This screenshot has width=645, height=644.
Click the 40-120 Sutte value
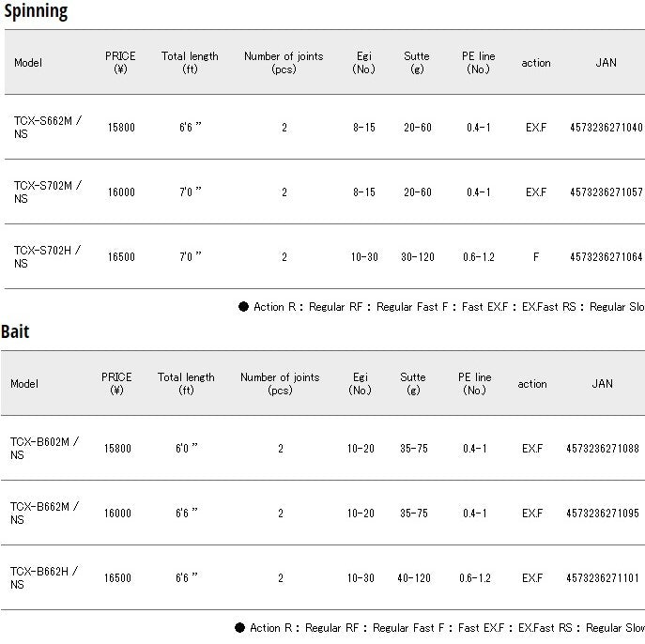point(413,577)
